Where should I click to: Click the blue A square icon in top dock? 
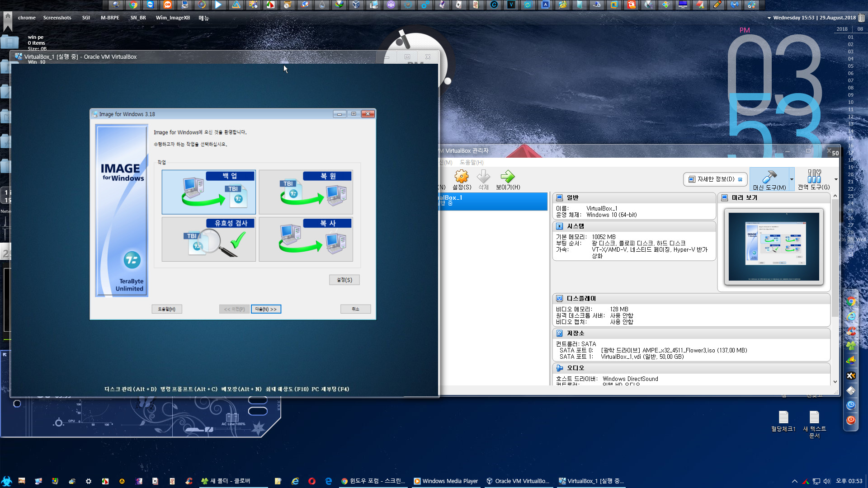(545, 5)
